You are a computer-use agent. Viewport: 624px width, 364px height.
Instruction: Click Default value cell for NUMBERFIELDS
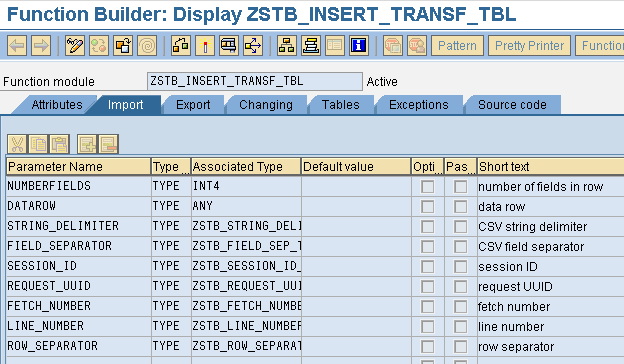[356, 186]
